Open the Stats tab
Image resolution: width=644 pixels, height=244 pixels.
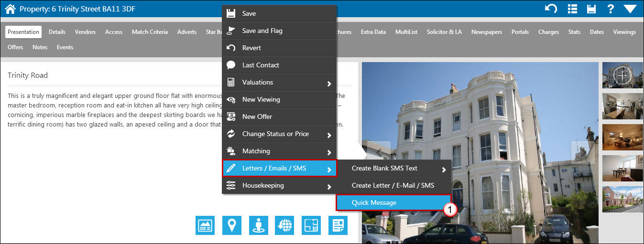click(574, 32)
